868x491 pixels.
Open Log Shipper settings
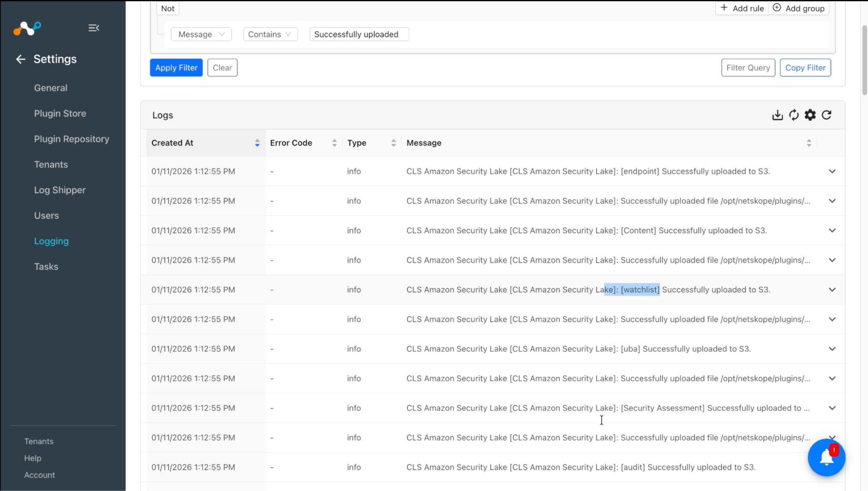click(60, 190)
